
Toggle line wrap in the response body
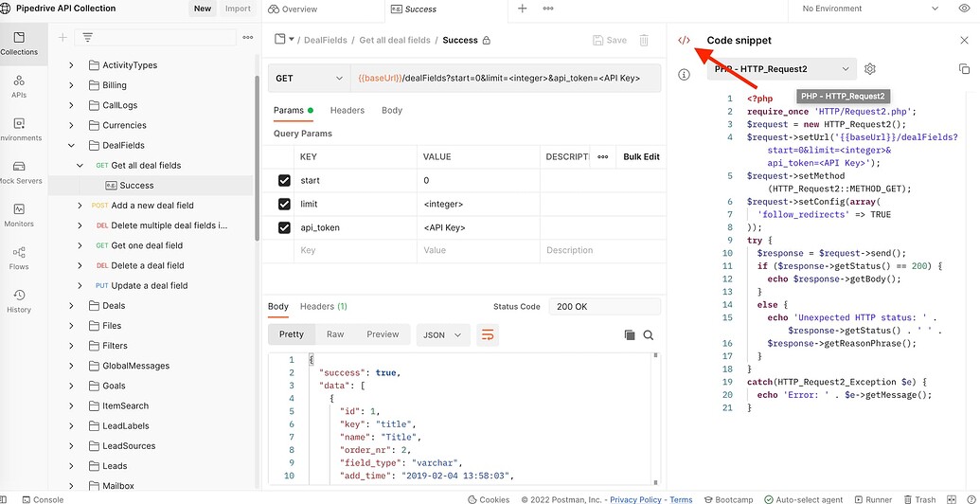tap(488, 334)
